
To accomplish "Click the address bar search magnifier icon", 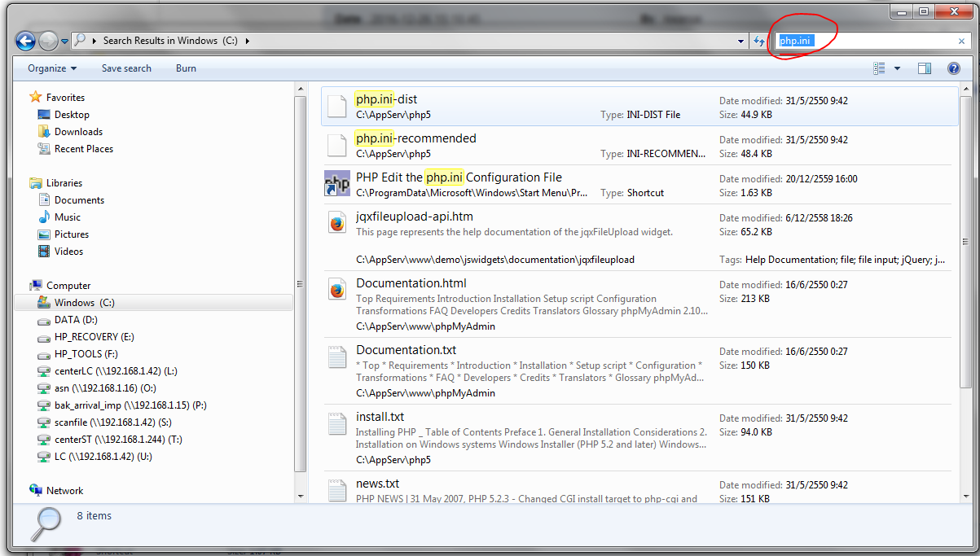I will click(x=80, y=40).
